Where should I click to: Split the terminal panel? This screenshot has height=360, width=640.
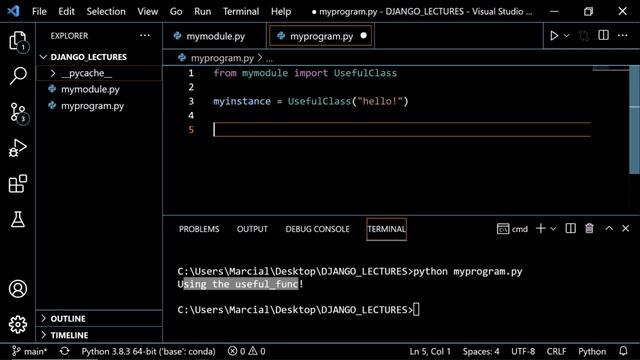[571, 229]
